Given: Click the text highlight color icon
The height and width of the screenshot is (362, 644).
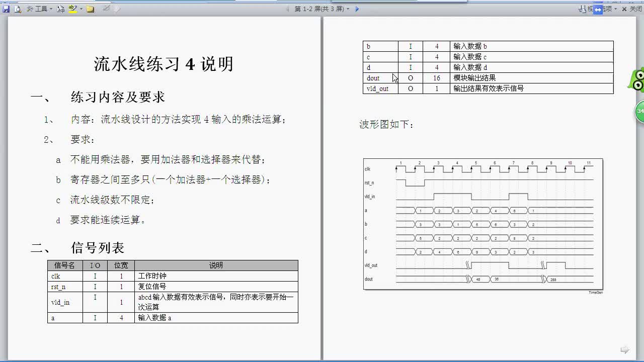Looking at the screenshot, I should (72, 9).
